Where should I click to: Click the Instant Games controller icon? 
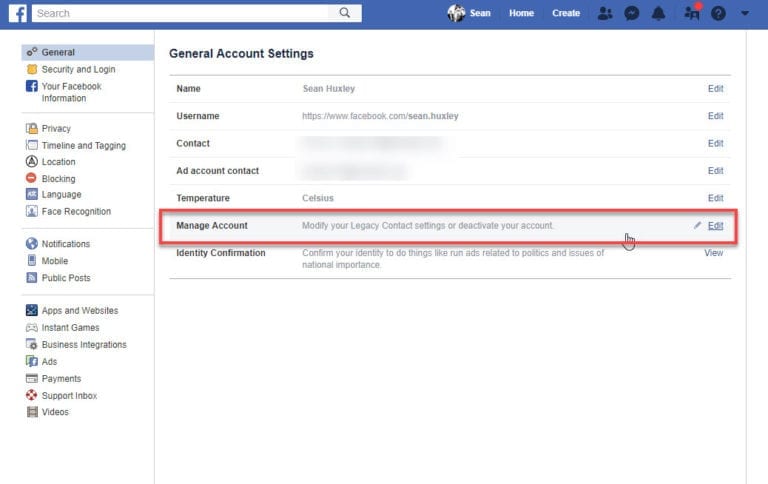32,327
